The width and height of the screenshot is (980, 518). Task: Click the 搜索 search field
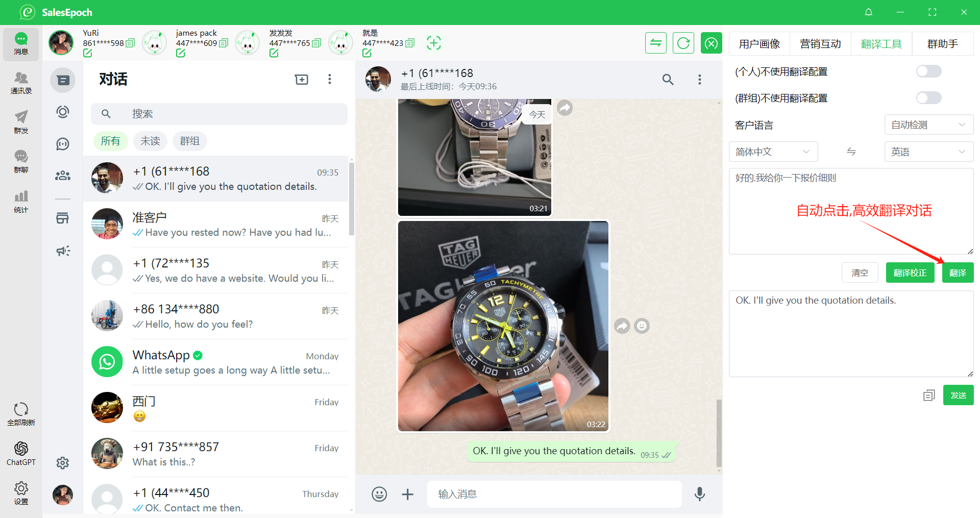click(219, 114)
